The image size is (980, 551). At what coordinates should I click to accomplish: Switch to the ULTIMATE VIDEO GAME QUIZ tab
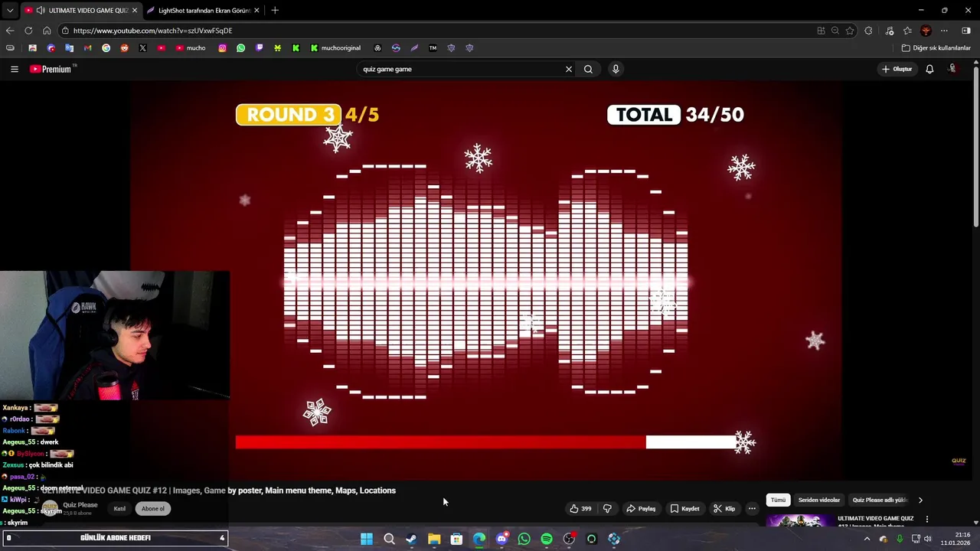tap(81, 10)
